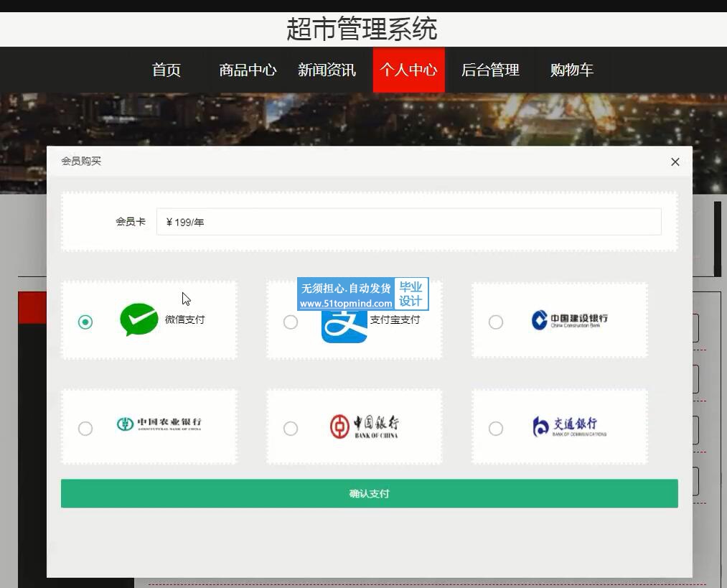Viewport: 727px width, 588px height.
Task: Click the 微信支付 label text
Action: point(184,319)
